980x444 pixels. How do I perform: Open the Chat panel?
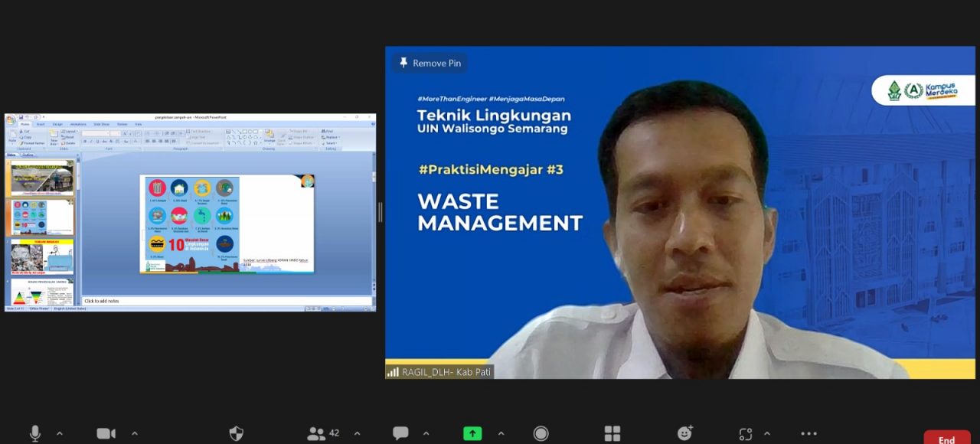coord(400,434)
